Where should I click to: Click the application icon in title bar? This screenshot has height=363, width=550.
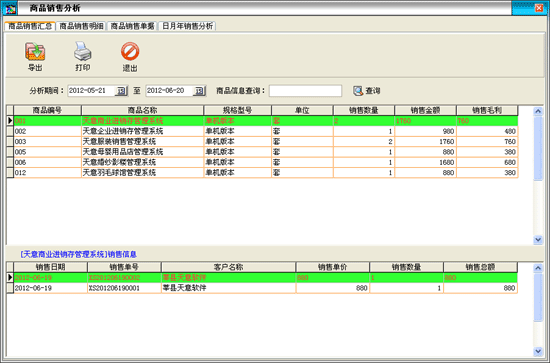(10, 8)
